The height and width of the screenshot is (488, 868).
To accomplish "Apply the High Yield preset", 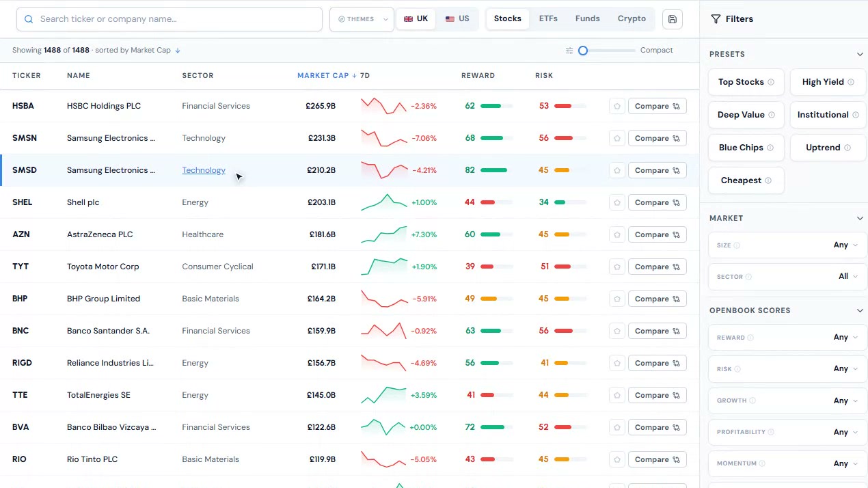I will tap(828, 82).
